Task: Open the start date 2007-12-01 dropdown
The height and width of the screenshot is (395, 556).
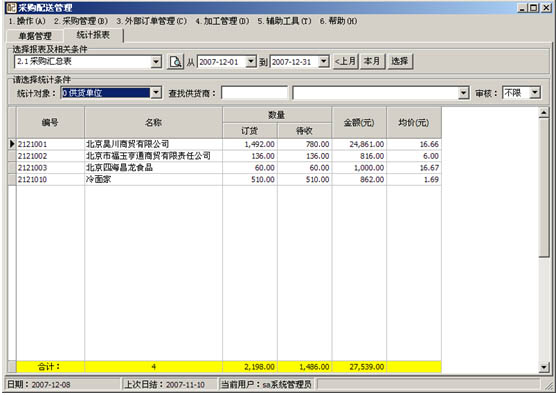Action: click(x=251, y=62)
